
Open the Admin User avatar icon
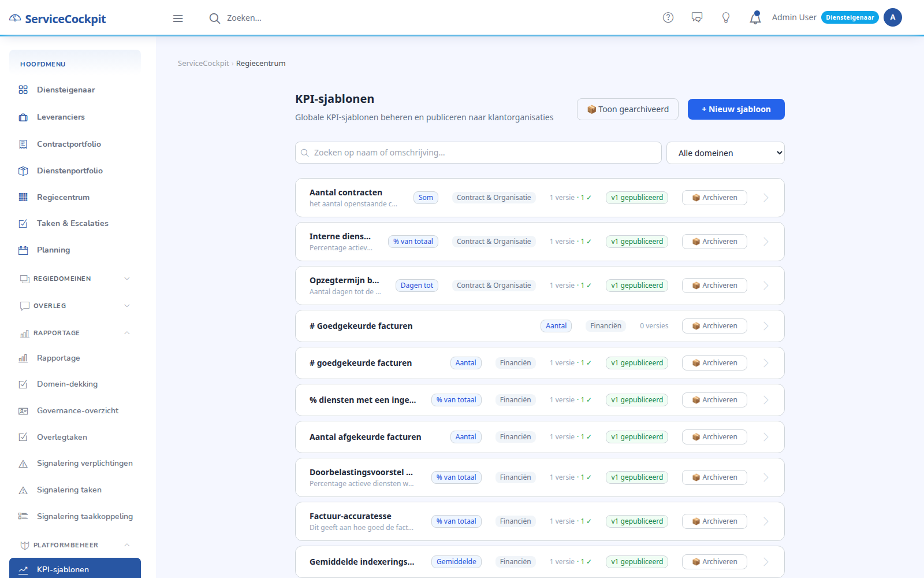893,17
